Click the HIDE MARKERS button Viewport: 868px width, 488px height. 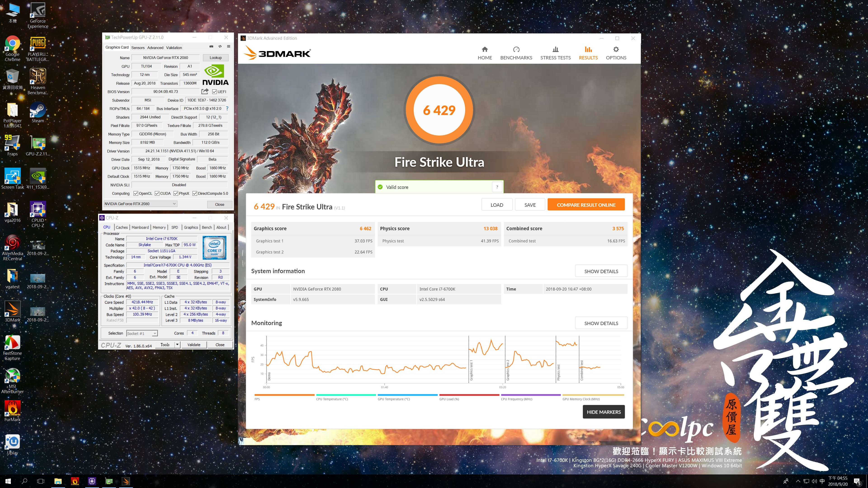coord(604,412)
